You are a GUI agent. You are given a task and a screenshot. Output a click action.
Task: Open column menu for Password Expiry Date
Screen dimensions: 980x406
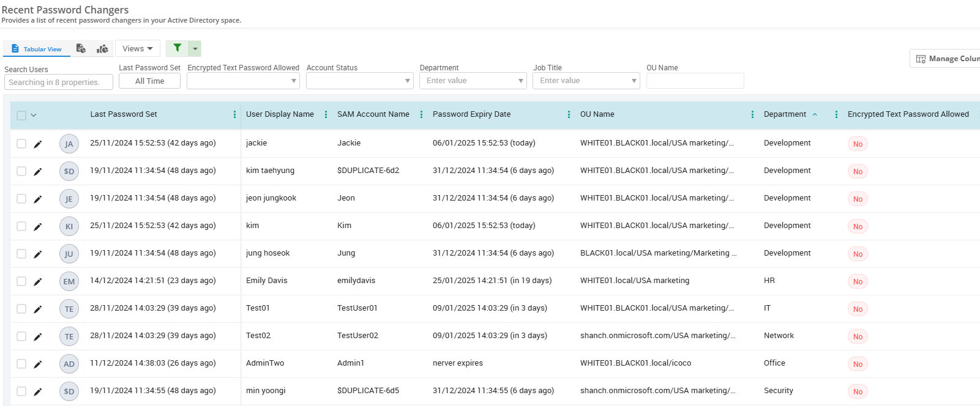569,114
